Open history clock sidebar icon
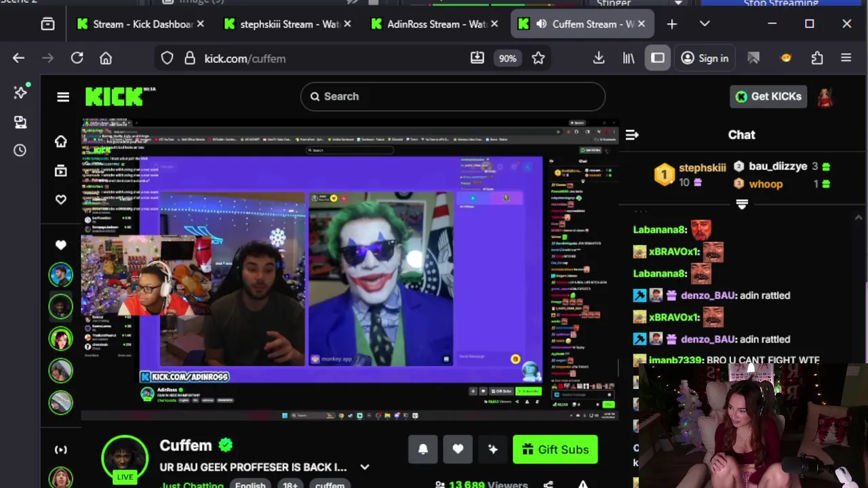Screen dimensions: 868x488 tap(20, 150)
